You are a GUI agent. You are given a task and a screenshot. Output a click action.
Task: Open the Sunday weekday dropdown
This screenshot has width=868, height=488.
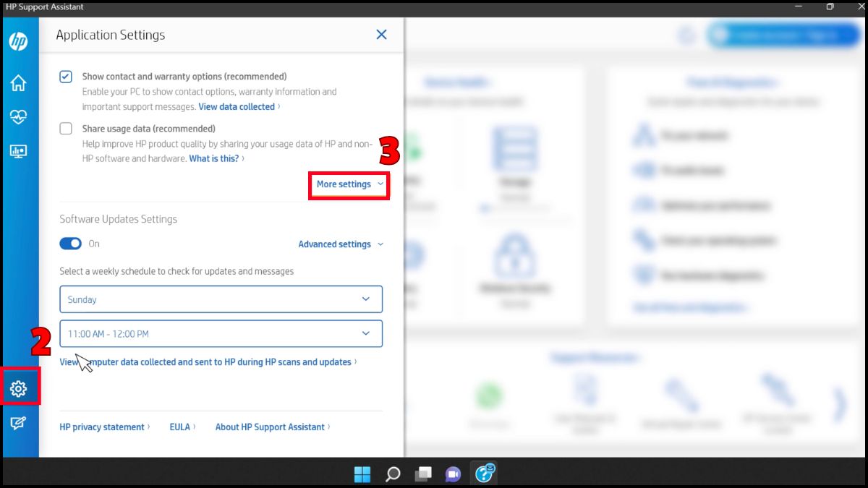click(x=221, y=299)
